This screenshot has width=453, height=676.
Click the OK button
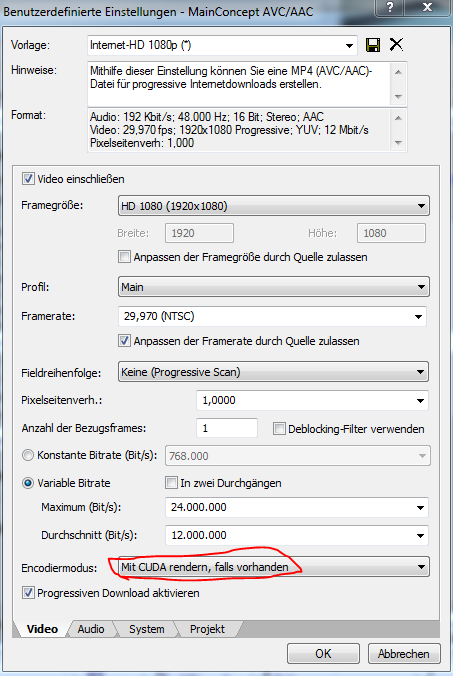[x=323, y=654]
